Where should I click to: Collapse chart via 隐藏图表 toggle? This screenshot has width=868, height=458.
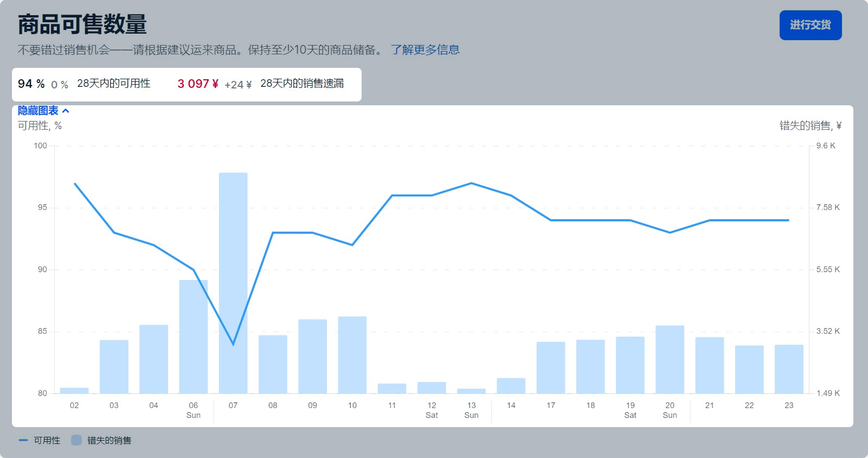coord(43,111)
